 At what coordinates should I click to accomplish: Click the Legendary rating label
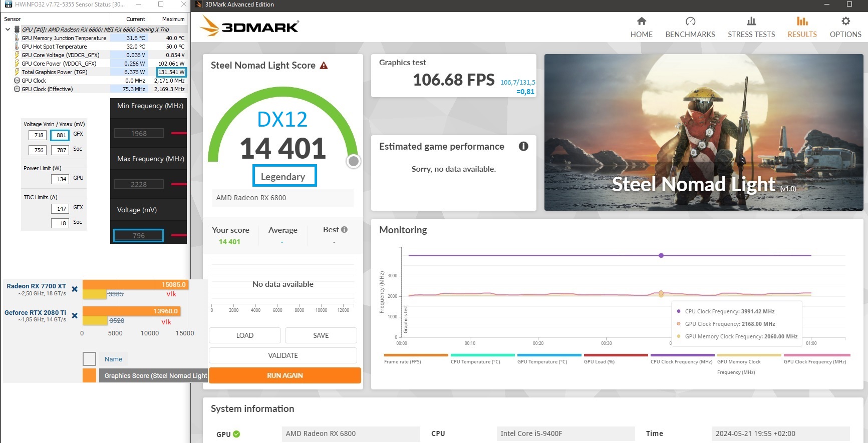(x=283, y=177)
